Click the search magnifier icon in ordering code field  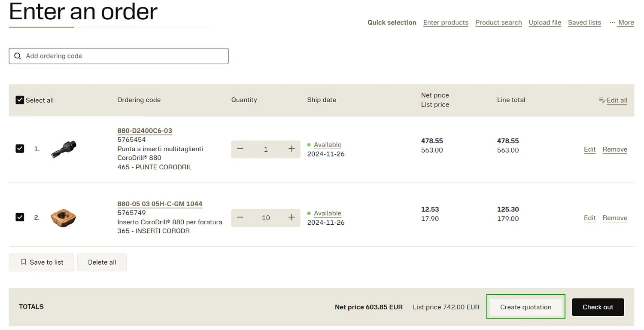tap(18, 56)
